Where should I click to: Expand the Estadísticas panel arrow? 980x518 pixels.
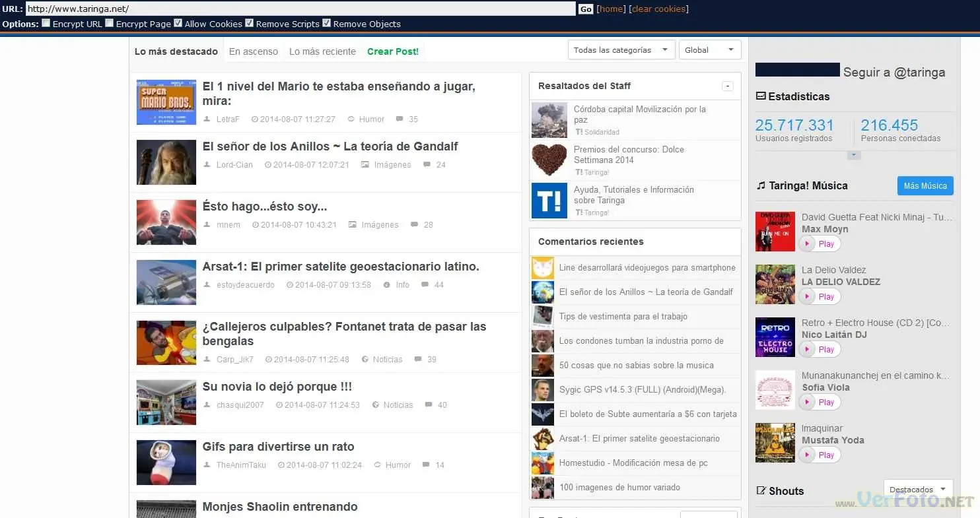[x=854, y=155]
